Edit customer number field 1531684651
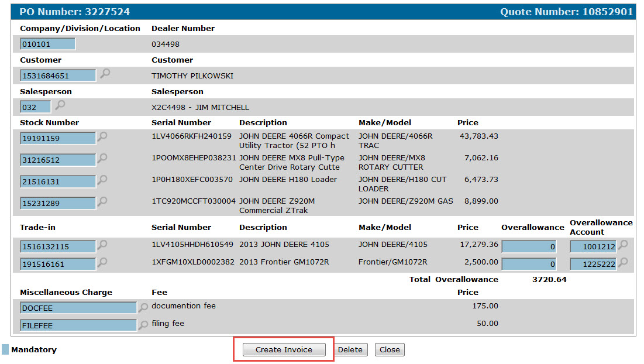This screenshot has width=644, height=364. pyautogui.click(x=58, y=75)
